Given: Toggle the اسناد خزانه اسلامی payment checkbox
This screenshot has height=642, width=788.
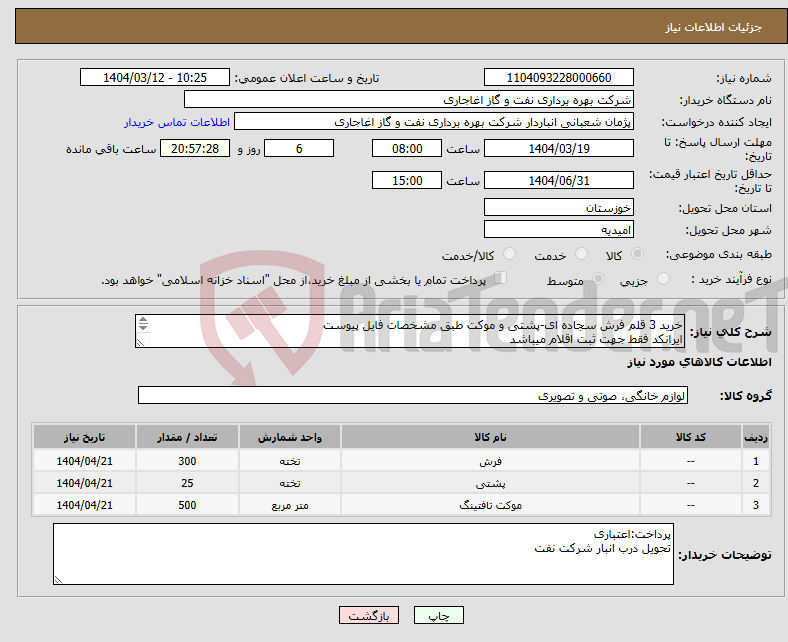Looking at the screenshot, I should (501, 278).
